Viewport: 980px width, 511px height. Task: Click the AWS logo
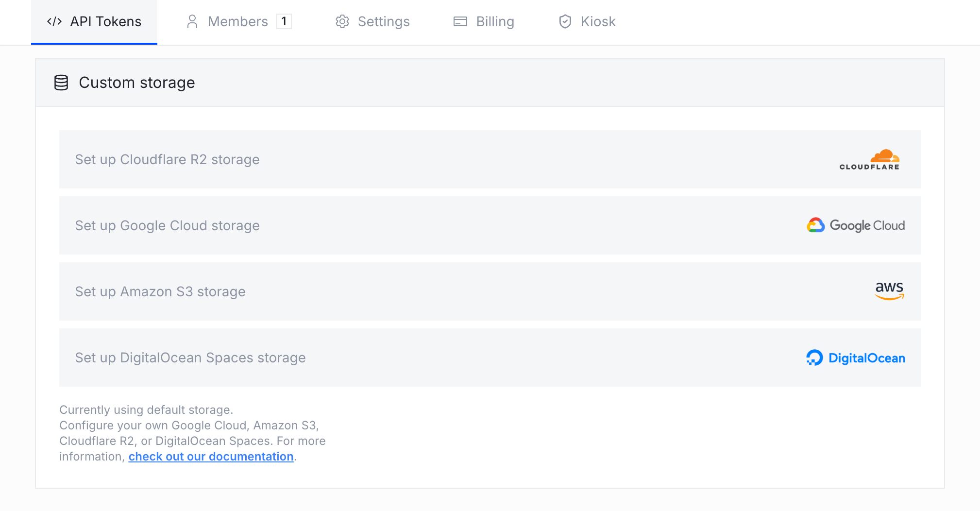tap(889, 290)
